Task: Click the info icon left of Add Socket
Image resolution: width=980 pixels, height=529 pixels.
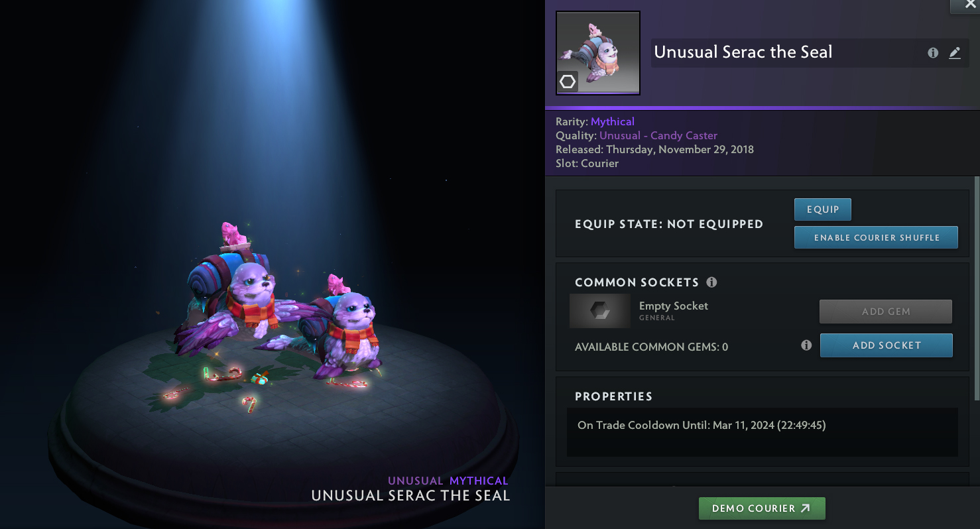Action: (806, 345)
